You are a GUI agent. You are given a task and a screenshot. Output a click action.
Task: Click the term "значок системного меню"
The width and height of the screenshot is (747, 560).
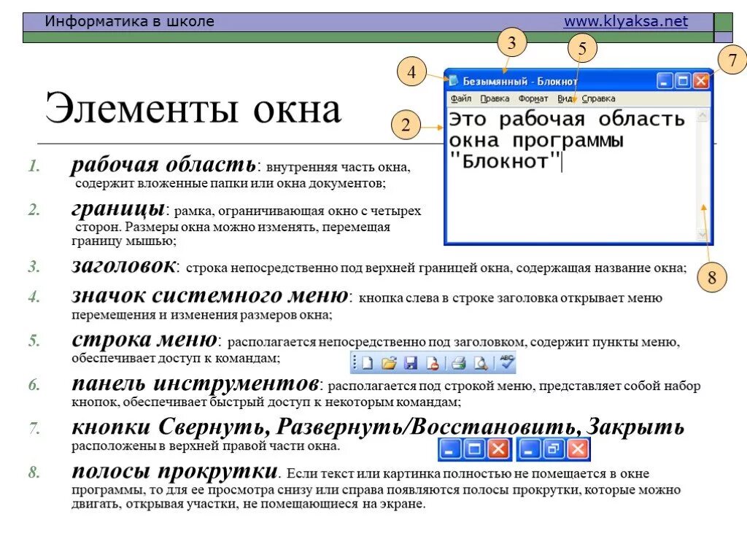(x=210, y=296)
